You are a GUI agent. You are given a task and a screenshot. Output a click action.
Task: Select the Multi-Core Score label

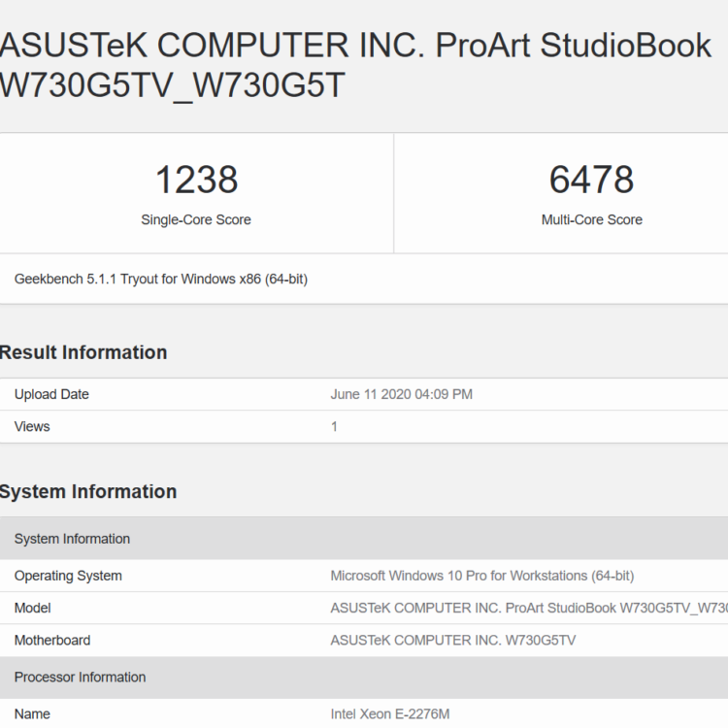point(591,220)
